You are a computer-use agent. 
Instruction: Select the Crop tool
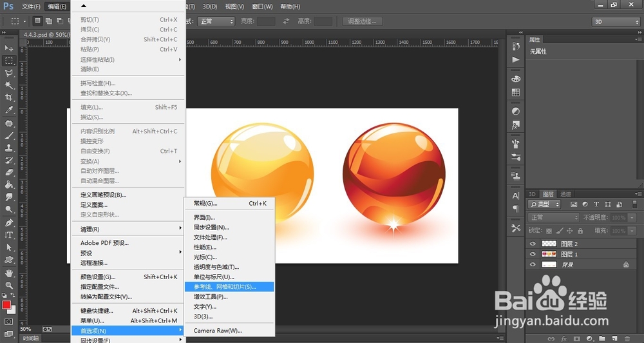8,98
